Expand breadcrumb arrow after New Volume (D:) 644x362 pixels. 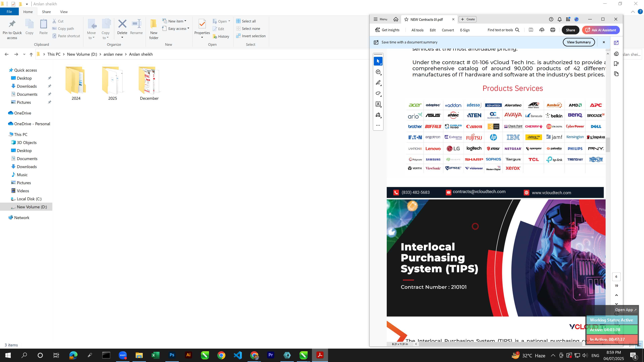point(100,54)
